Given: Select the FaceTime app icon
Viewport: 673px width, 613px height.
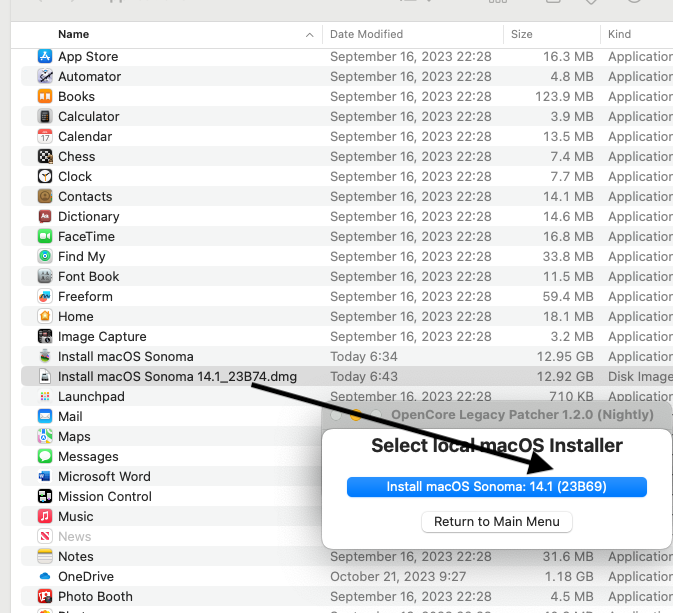Looking at the screenshot, I should [x=45, y=236].
